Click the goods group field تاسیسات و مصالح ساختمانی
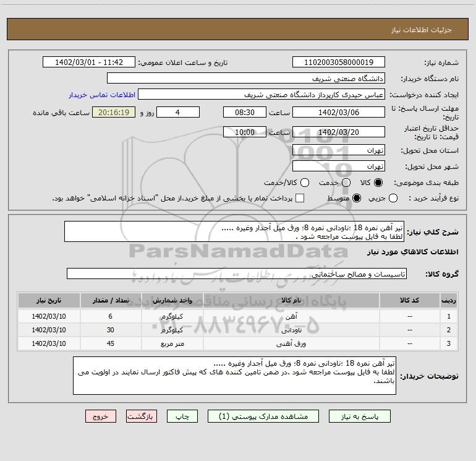Image resolution: width=476 pixels, height=461 pixels. pyautogui.click(x=237, y=274)
